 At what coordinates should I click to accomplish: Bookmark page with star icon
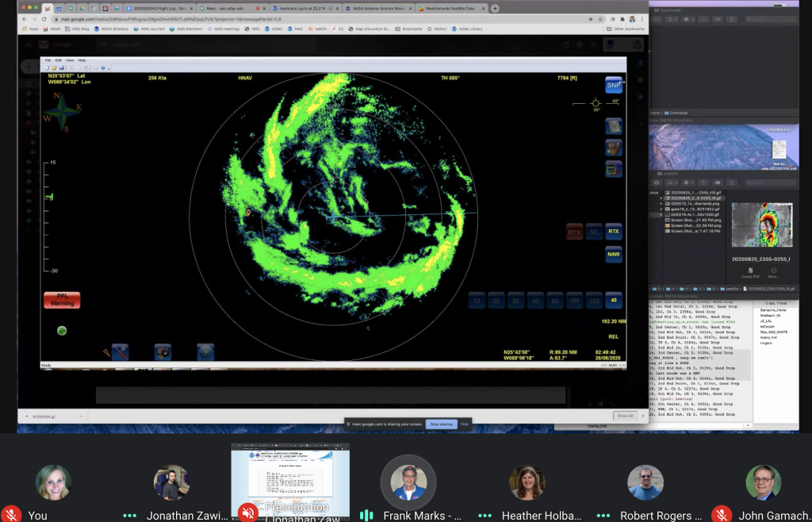coord(601,19)
